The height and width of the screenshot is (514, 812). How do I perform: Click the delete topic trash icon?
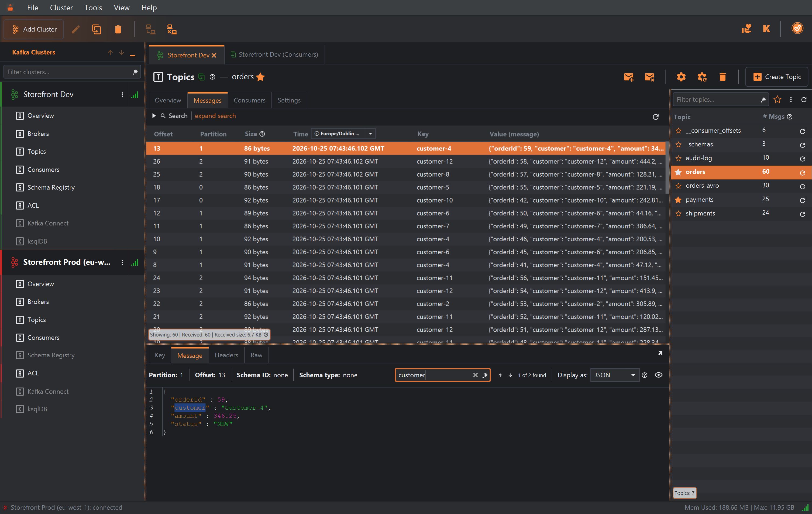[x=722, y=77]
